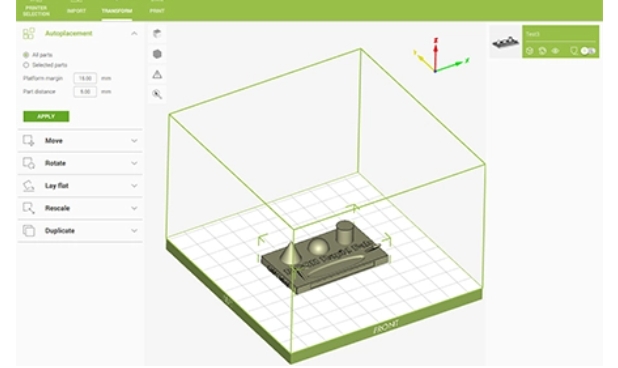Click the Rotate tool icon

pyautogui.click(x=28, y=163)
